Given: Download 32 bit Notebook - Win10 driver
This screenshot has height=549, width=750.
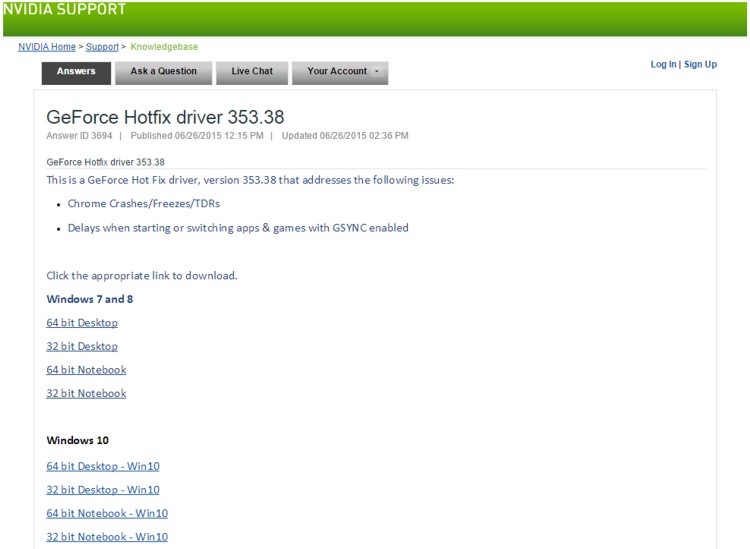Looking at the screenshot, I should pos(107,537).
